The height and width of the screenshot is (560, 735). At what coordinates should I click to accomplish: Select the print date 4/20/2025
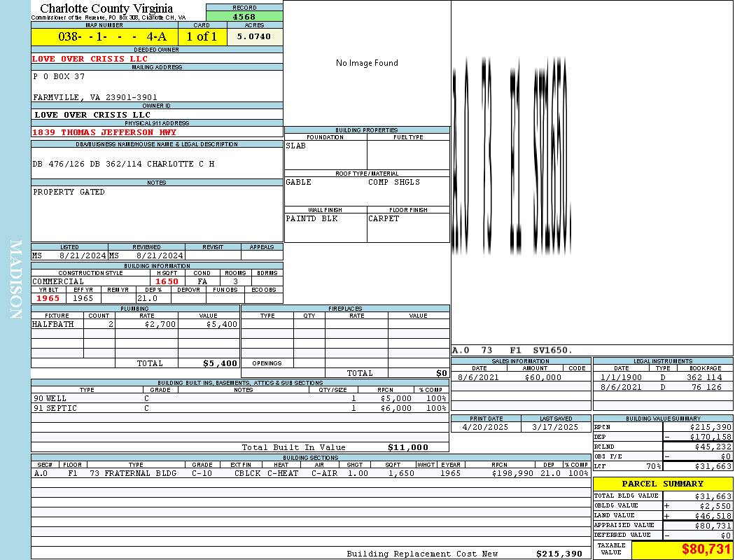tap(485, 428)
